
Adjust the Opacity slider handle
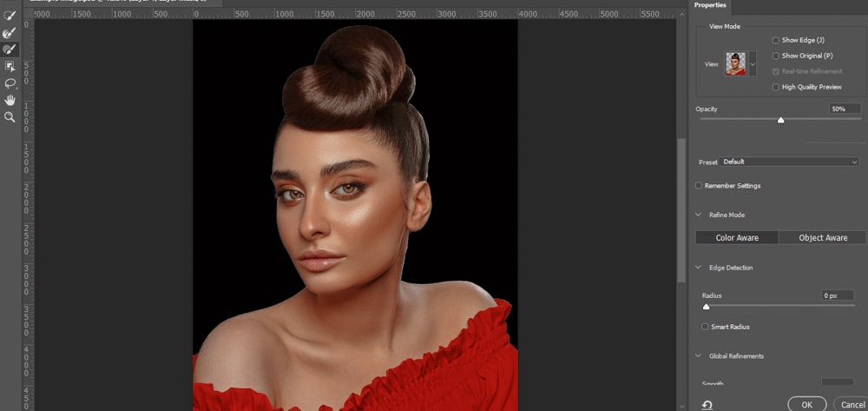click(x=780, y=120)
